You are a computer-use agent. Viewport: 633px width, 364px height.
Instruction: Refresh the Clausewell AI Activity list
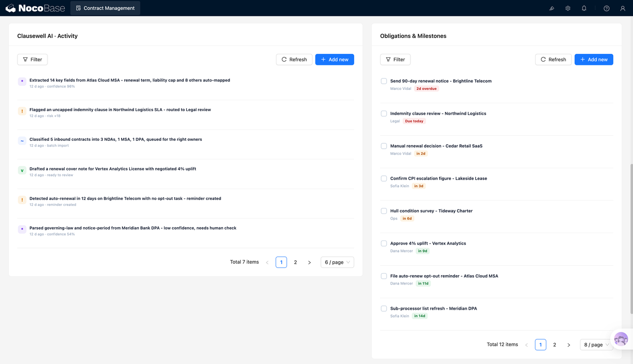click(x=294, y=59)
